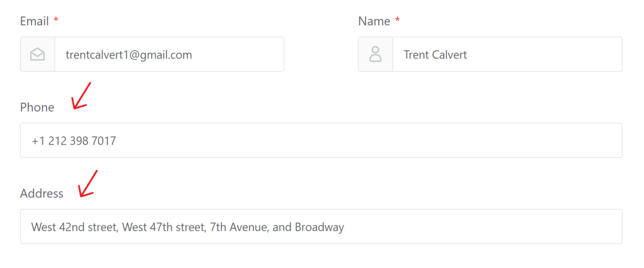This screenshot has height=268, width=644.
Task: Click the Email label
Action: point(35,21)
